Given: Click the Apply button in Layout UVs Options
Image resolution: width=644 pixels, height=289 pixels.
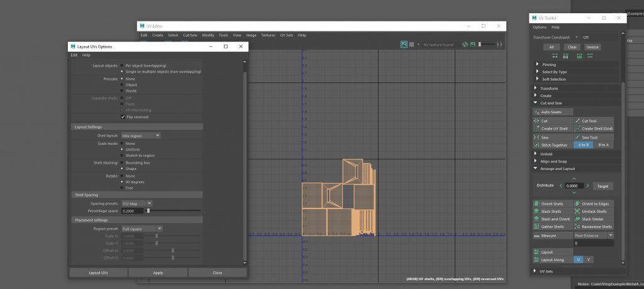Looking at the screenshot, I should click(x=158, y=273).
